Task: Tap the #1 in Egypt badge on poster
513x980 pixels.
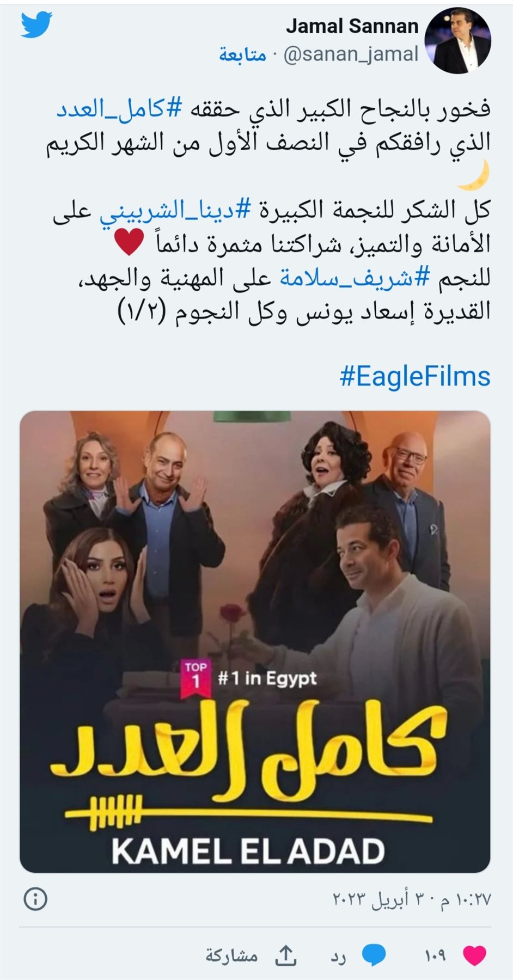Action: (x=249, y=678)
